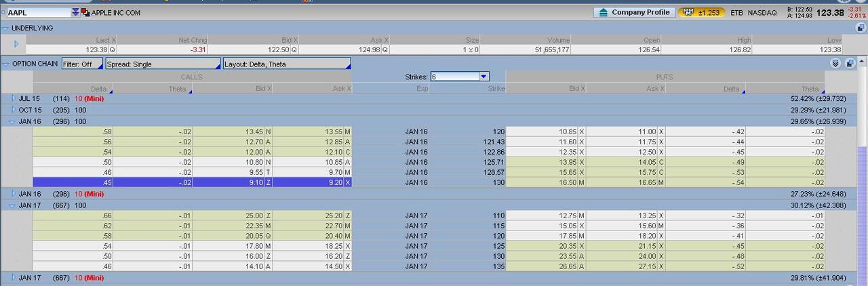
Task: Click the ETB label
Action: tap(736, 12)
